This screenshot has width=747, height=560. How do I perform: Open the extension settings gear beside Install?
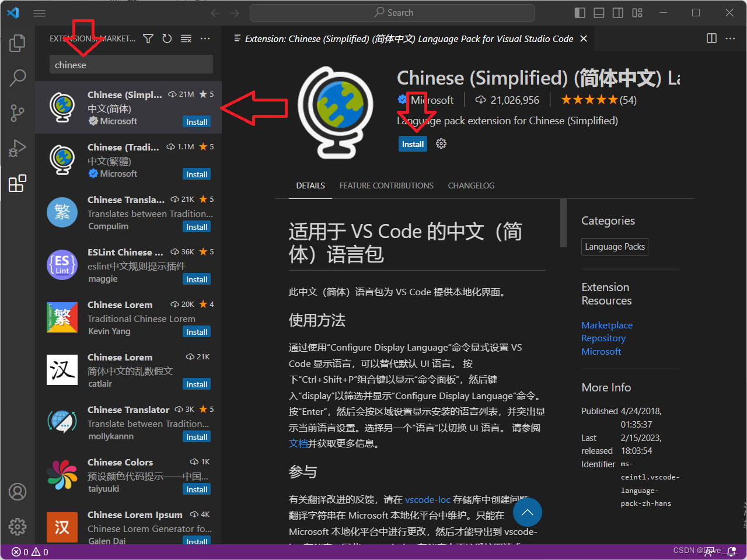coord(441,143)
